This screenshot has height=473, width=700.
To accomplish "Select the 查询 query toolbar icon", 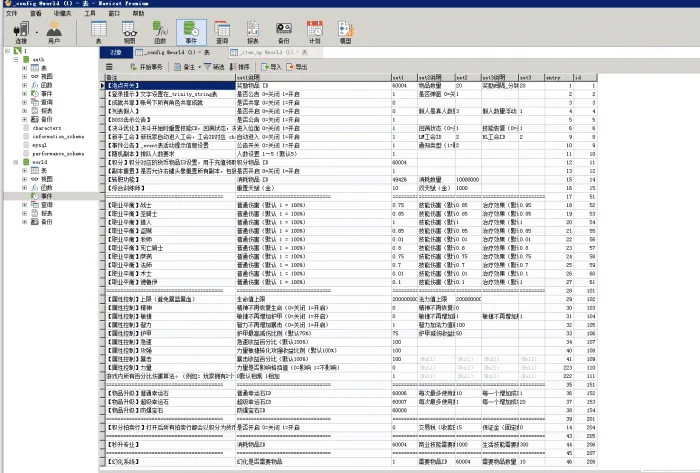I will [x=222, y=32].
